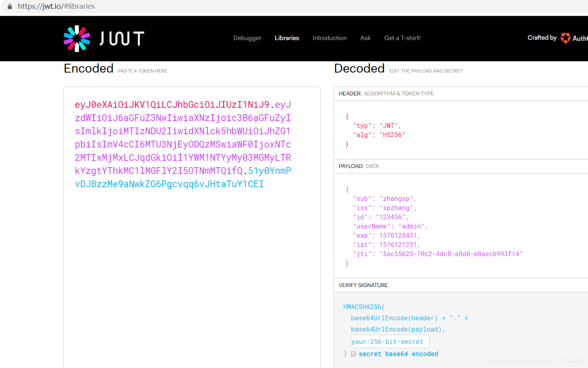Click the padlock icon in the address bar
Viewport: 588px width, 368px height.
[x=10, y=6]
